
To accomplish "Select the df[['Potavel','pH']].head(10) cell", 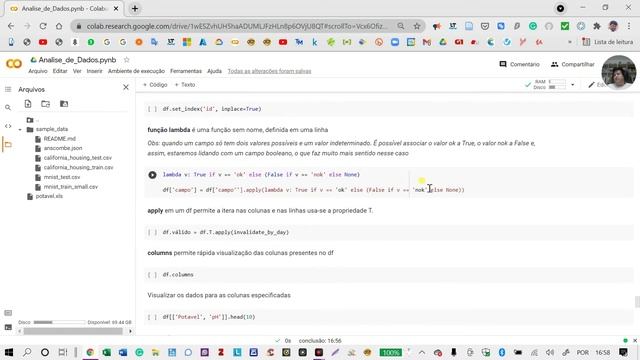I will point(388,317).
